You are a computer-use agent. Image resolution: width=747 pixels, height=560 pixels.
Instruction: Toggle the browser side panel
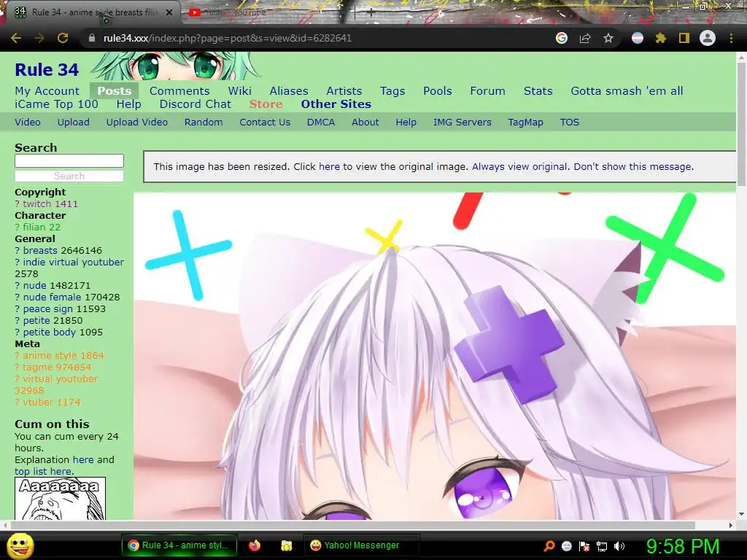click(684, 38)
